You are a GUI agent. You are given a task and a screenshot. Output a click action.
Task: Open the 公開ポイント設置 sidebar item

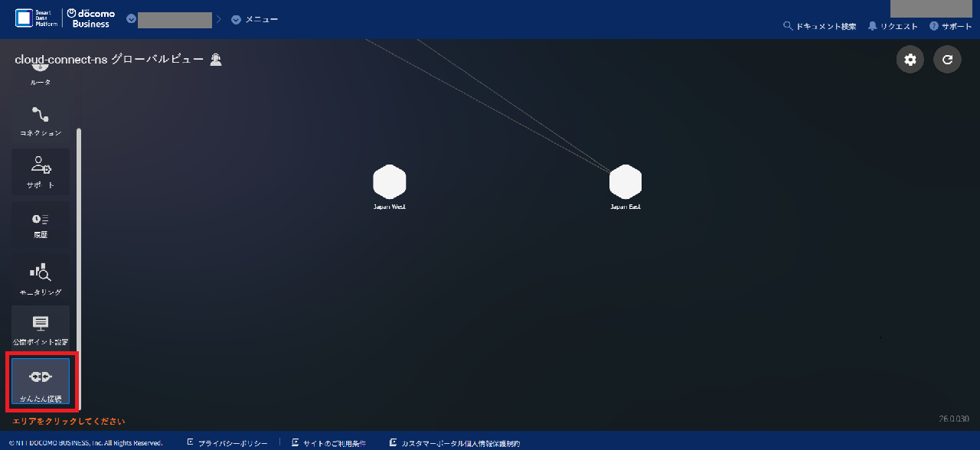point(41,328)
